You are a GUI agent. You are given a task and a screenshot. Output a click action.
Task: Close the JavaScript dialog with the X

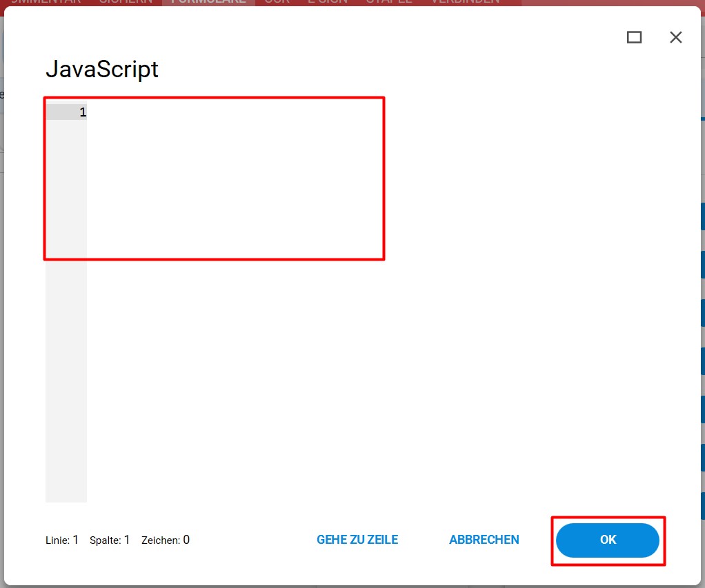(675, 37)
